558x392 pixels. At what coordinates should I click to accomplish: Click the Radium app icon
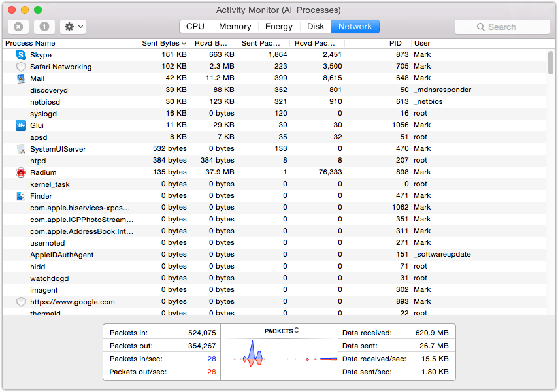point(21,172)
